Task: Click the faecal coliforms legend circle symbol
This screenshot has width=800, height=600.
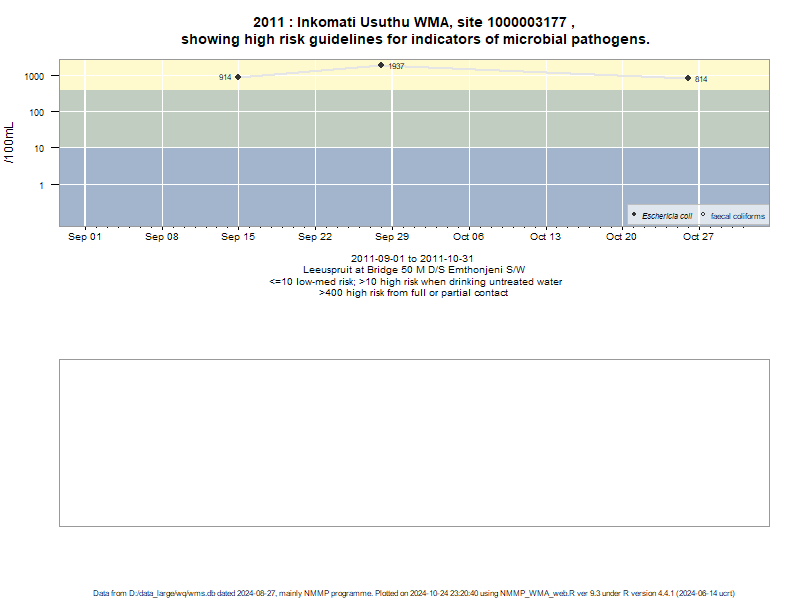Action: click(703, 214)
